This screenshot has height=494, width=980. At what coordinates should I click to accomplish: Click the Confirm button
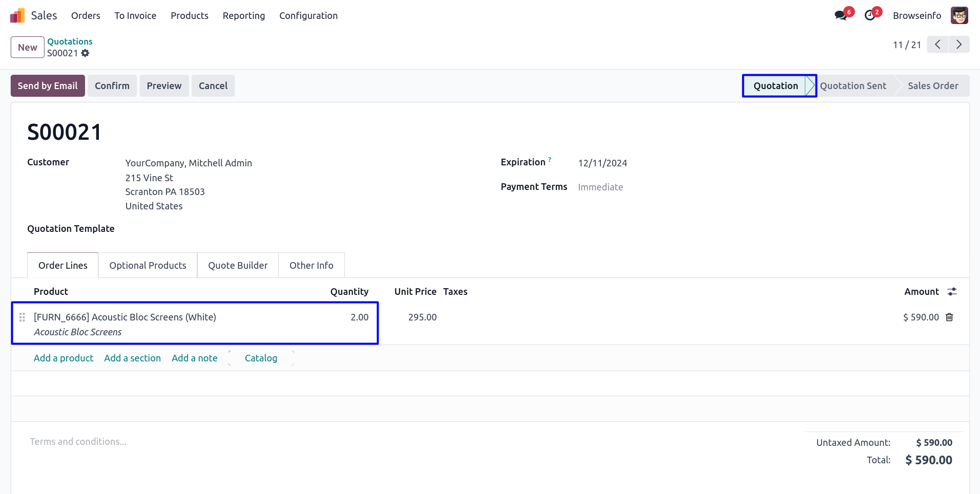pos(112,86)
